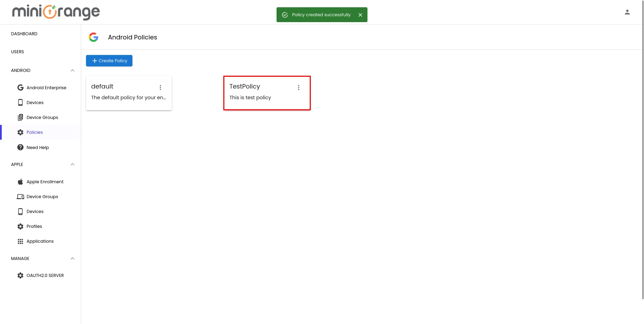Collapse the ANDROID section chevron
The image size is (644, 324).
pyautogui.click(x=72, y=70)
